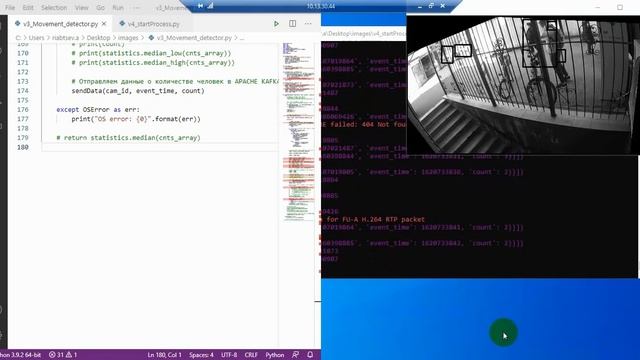Open the Go menu

(100, 8)
